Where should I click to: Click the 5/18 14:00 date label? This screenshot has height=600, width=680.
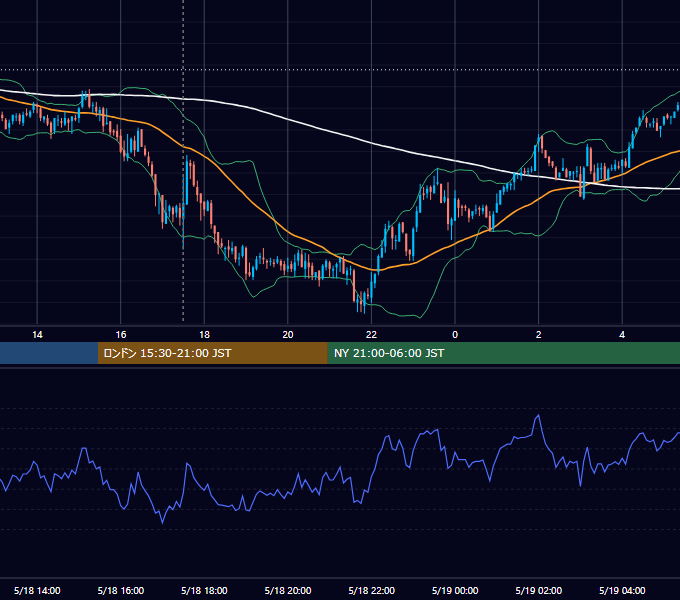tap(37, 590)
